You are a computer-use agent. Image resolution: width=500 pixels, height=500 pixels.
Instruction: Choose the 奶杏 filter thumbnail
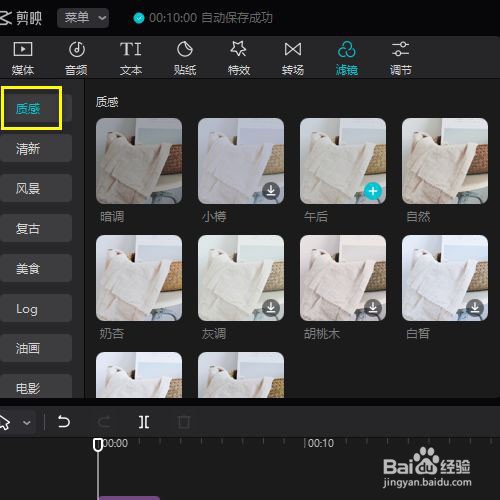(139, 278)
